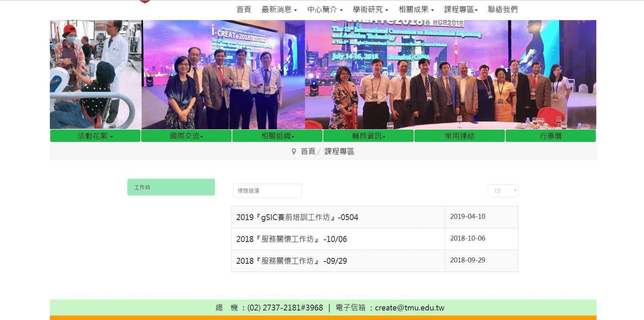Go to 聯絡我們 page

coord(503,10)
